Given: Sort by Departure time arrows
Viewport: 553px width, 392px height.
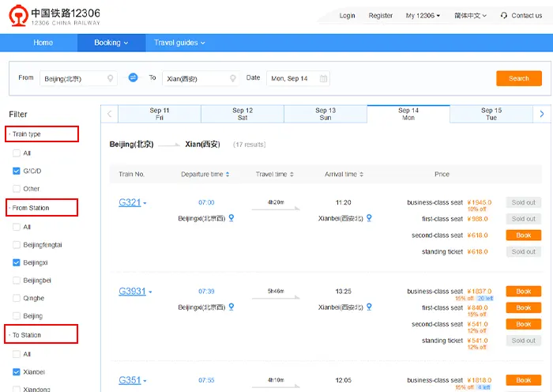Looking at the screenshot, I should [x=228, y=175].
